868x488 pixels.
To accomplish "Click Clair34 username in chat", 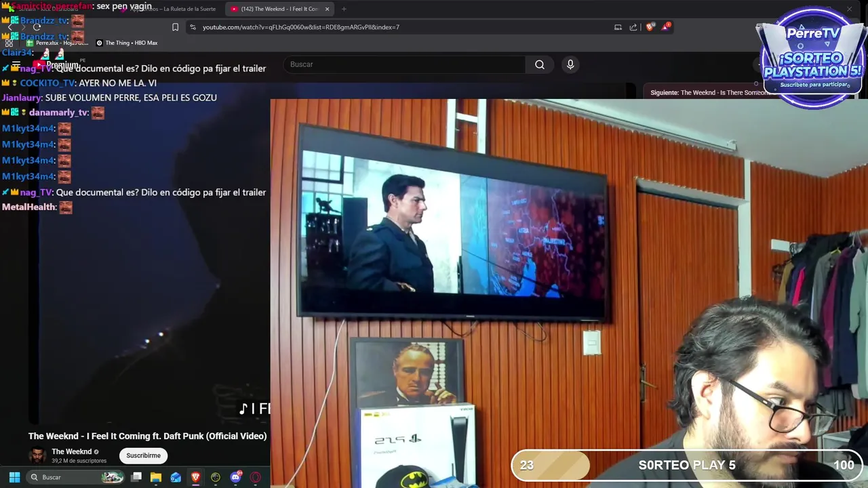I will pos(17,52).
